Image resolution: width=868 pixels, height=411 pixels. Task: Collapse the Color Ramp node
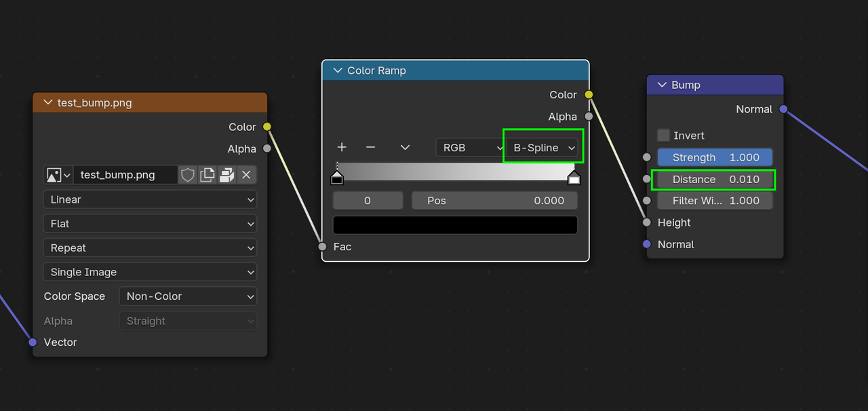click(x=337, y=71)
